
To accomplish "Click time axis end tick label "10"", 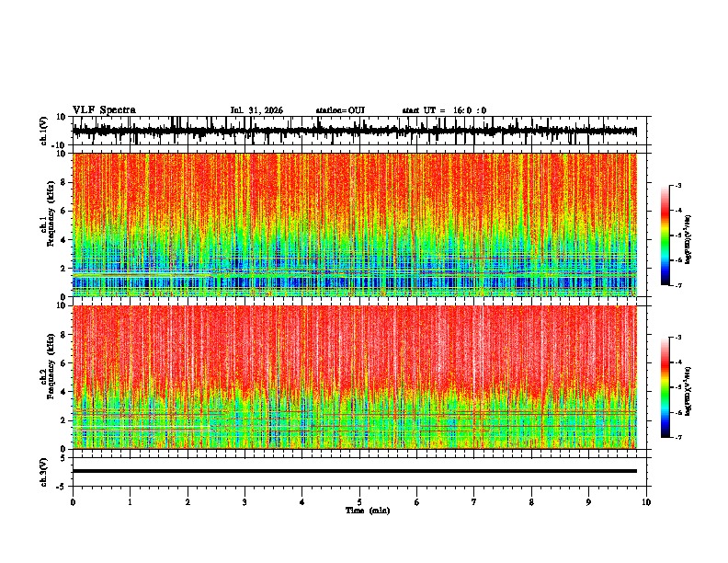I will (x=646, y=502).
